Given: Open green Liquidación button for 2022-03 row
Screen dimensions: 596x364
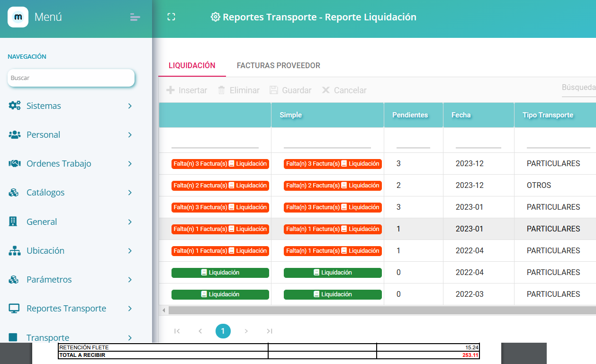Looking at the screenshot, I should click(220, 294).
